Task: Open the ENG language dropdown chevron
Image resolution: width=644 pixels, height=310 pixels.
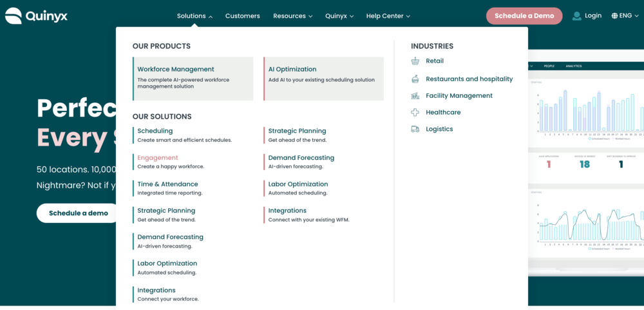Action: [637, 16]
